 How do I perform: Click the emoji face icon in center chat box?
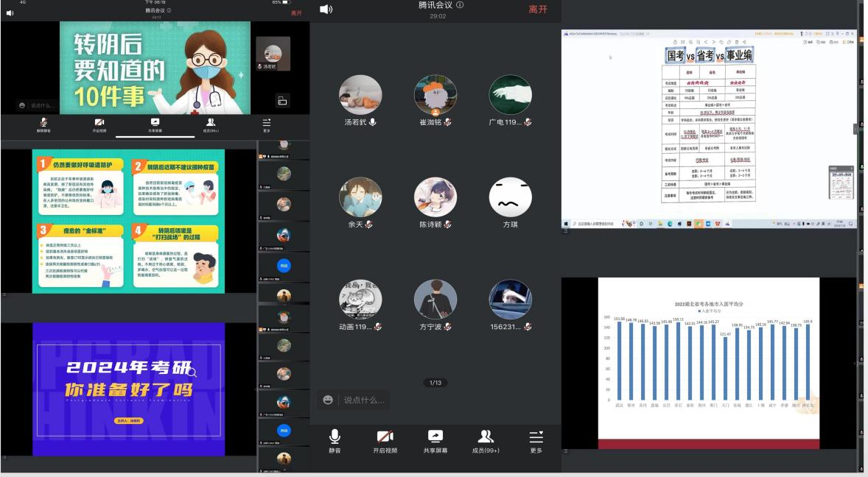tap(329, 400)
